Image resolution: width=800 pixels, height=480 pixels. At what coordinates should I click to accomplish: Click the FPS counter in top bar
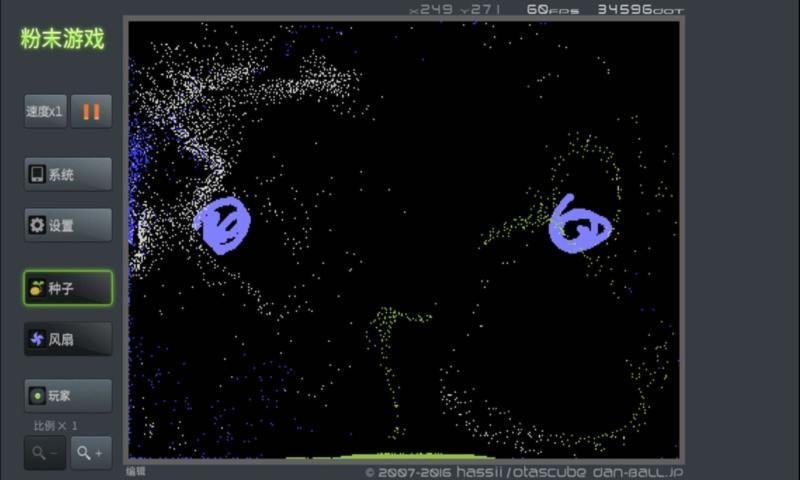552,9
